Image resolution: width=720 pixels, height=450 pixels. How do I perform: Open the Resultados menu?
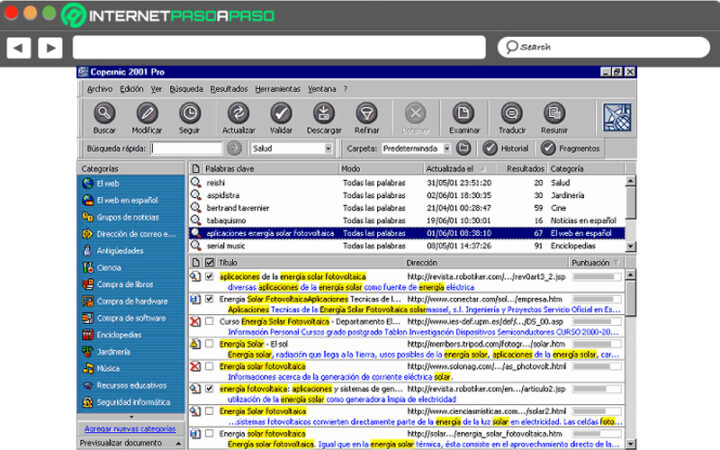point(229,89)
